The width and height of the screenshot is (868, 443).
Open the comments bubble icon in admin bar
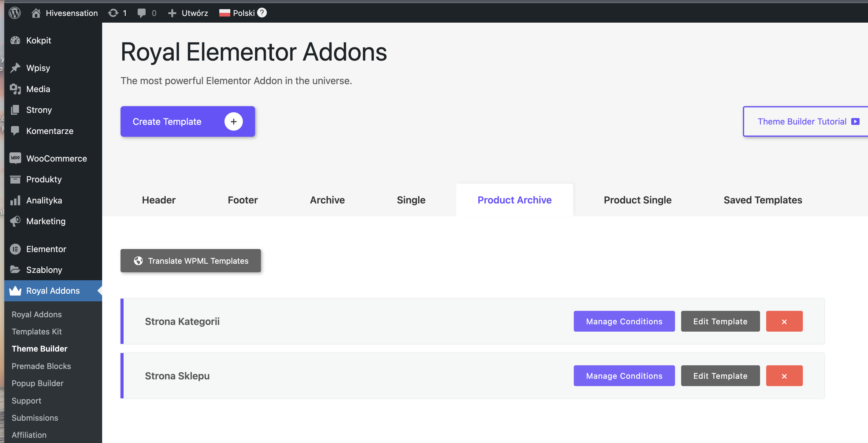click(142, 13)
